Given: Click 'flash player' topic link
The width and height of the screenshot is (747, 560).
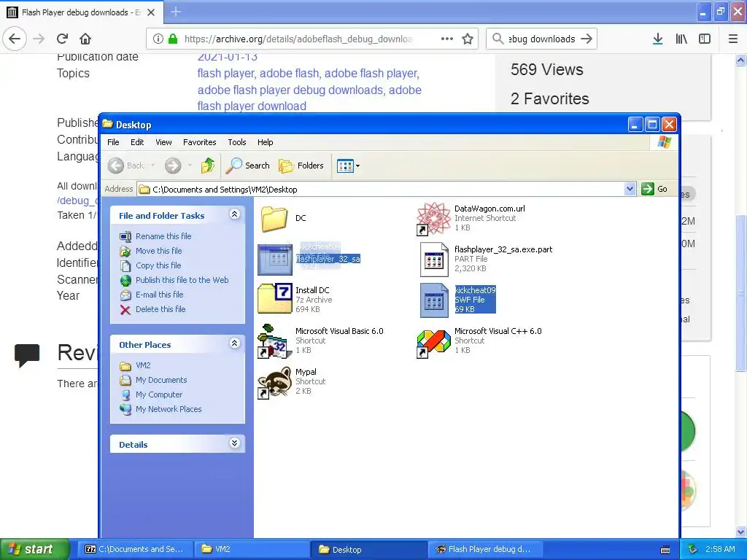Looking at the screenshot, I should point(226,74).
